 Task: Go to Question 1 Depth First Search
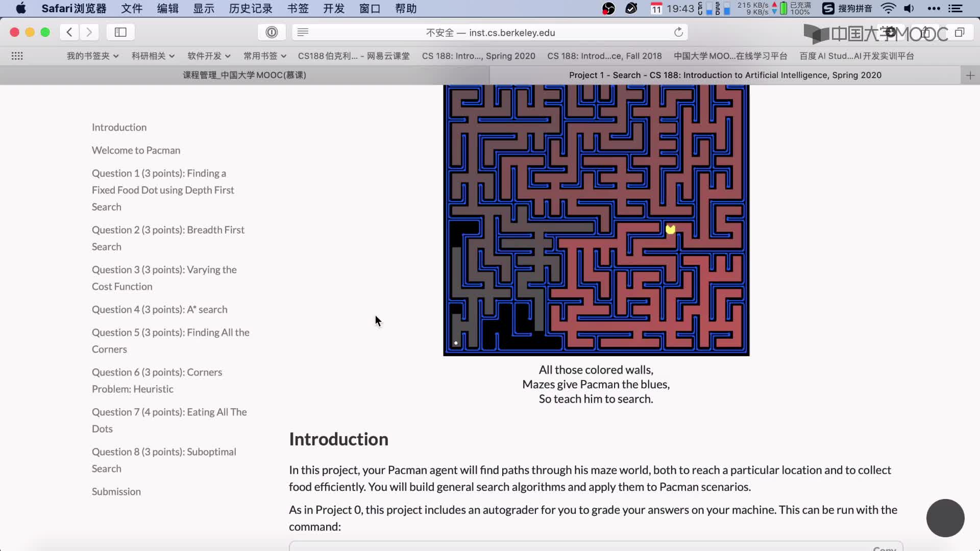click(x=163, y=190)
